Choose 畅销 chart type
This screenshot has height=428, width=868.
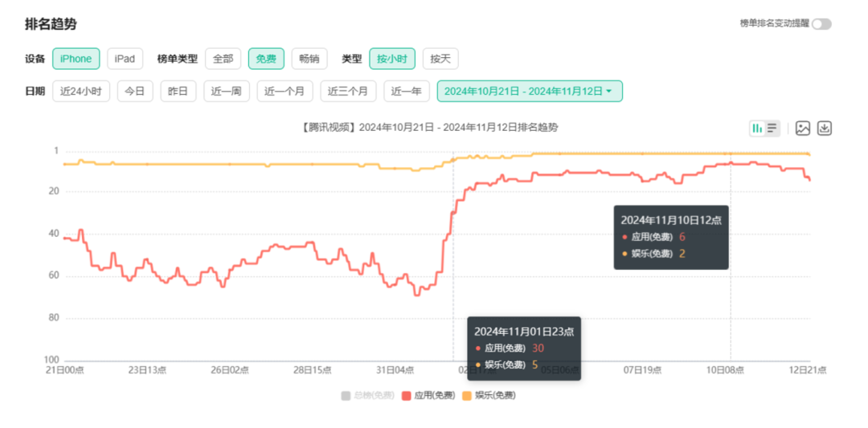309,59
